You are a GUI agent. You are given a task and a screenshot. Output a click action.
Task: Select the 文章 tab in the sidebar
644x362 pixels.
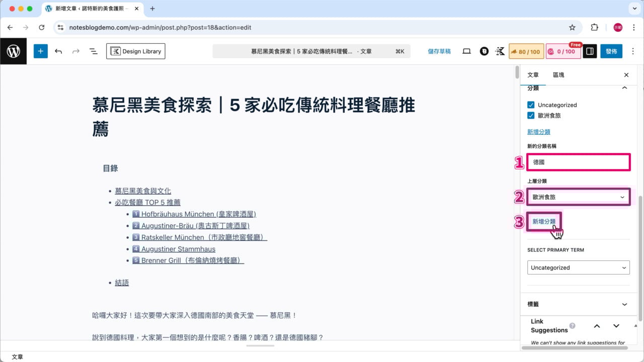tap(532, 74)
